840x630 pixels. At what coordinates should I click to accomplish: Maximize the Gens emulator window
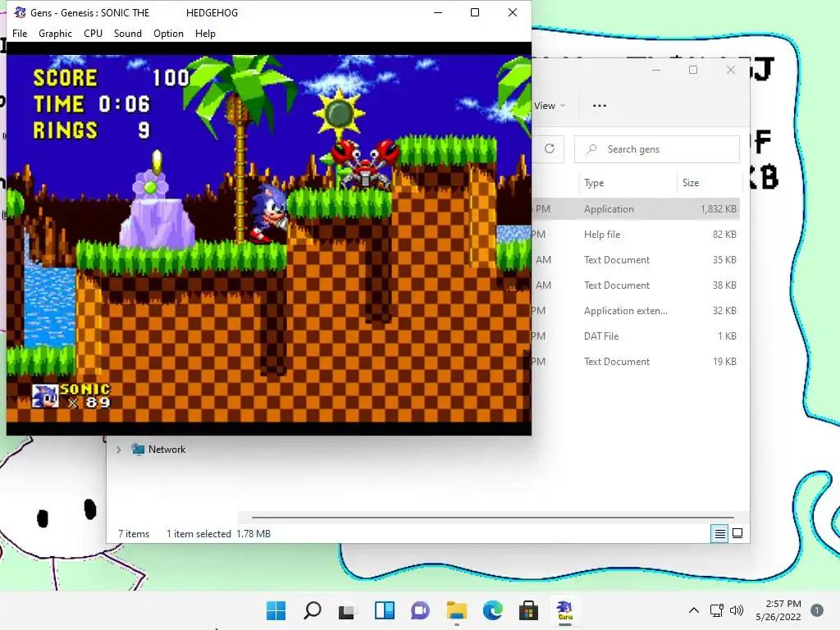tap(475, 12)
